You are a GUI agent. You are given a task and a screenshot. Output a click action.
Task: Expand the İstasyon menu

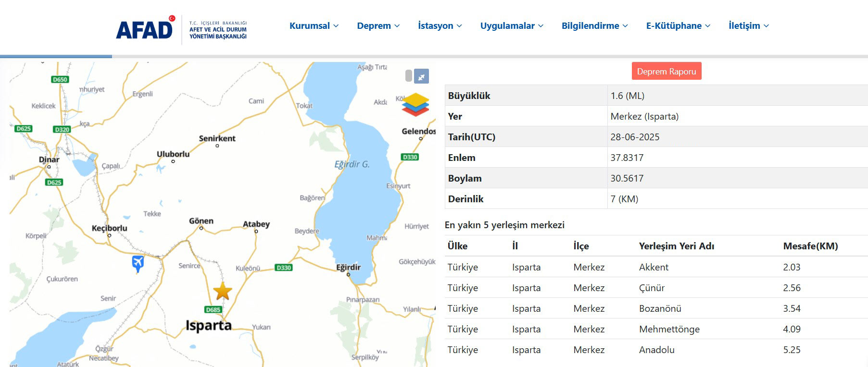pyautogui.click(x=440, y=26)
